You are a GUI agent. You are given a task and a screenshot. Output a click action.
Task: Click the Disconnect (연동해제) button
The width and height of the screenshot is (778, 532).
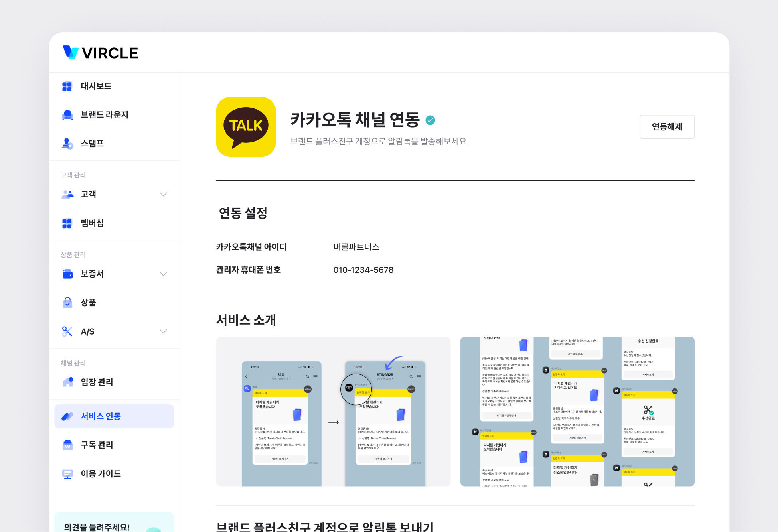point(667,127)
